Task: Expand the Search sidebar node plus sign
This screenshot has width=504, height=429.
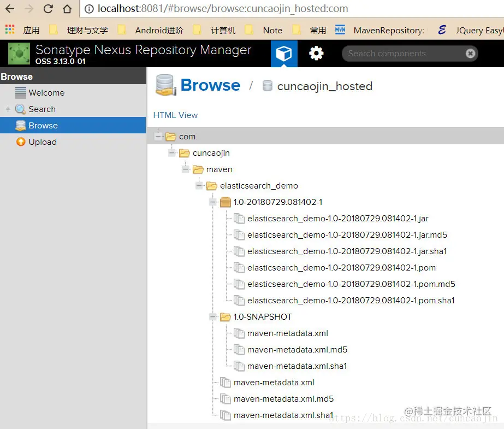Action: 8,109
